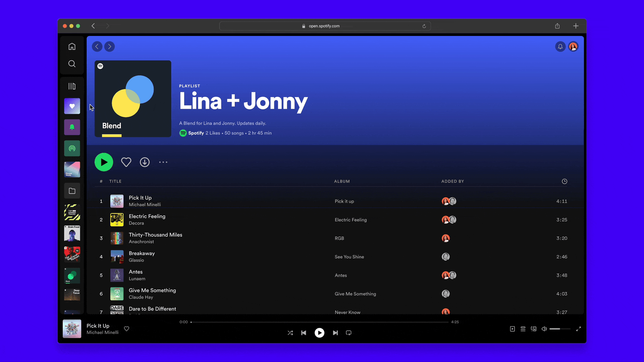Image resolution: width=644 pixels, height=362 pixels.
Task: Toggle shuffle playback
Action: tap(290, 333)
